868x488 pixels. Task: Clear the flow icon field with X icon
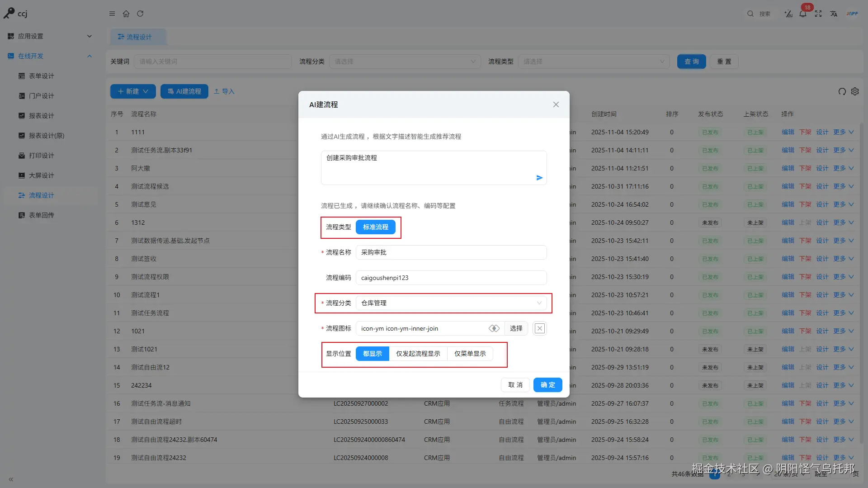pyautogui.click(x=540, y=328)
